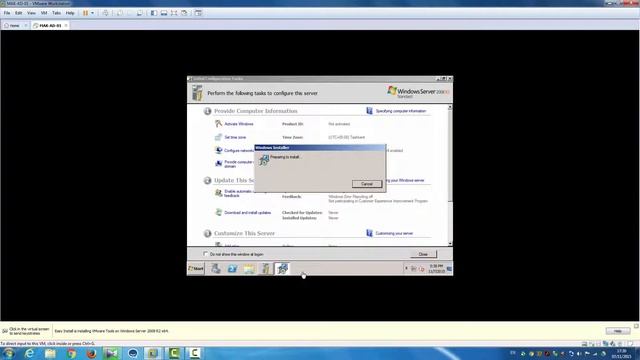Open the File menu in VMware
The height and width of the screenshot is (360, 640).
7,13
